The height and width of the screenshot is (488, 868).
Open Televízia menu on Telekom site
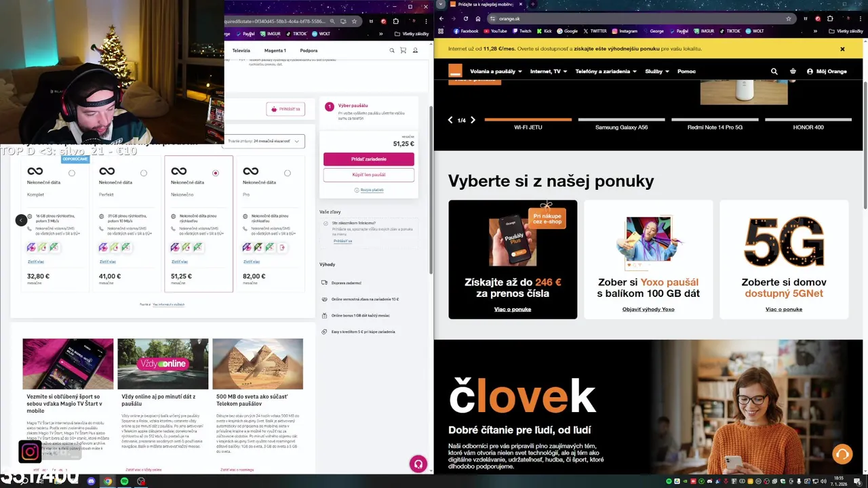(x=241, y=50)
